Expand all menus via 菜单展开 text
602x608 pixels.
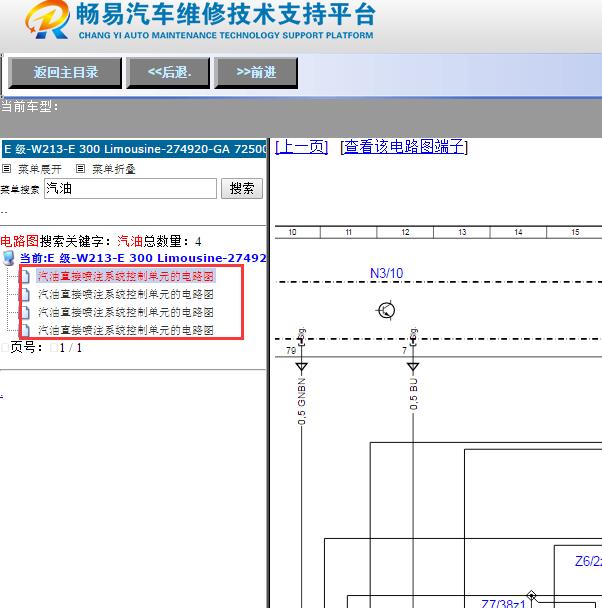click(40, 169)
